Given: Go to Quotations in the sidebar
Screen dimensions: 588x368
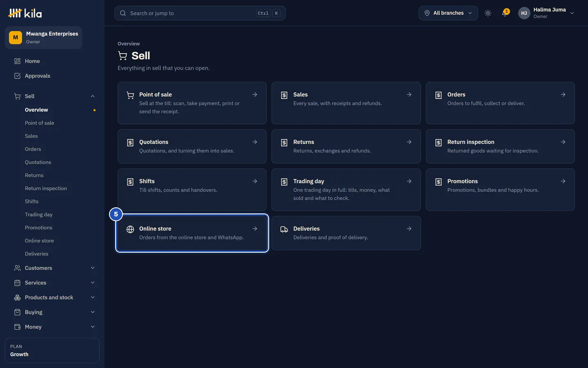Looking at the screenshot, I should [x=38, y=162].
